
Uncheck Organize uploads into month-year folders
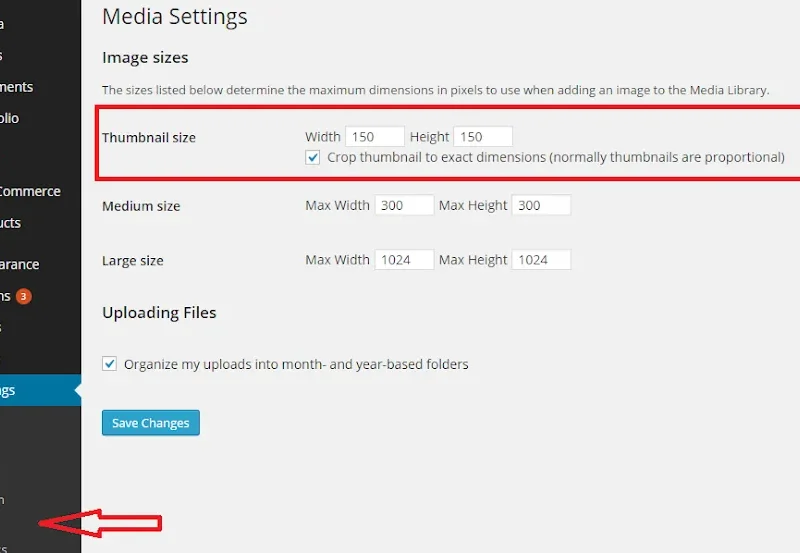coord(110,364)
